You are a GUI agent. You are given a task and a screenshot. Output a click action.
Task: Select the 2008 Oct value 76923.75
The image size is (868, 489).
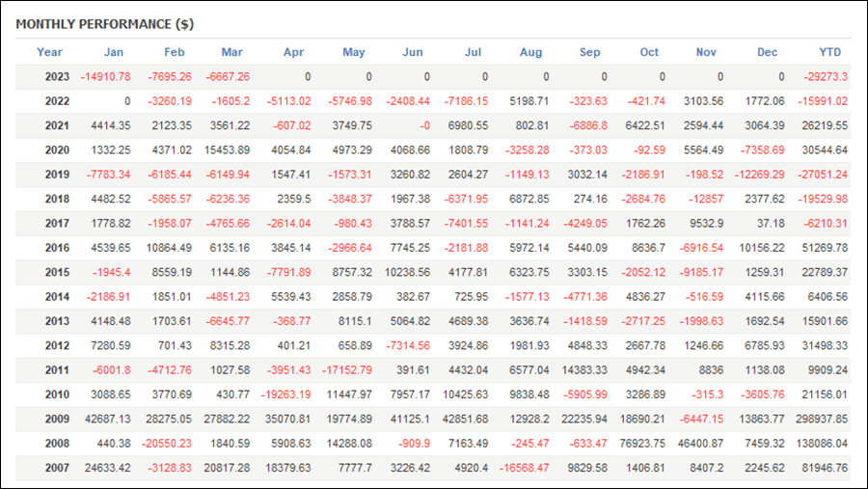click(642, 443)
